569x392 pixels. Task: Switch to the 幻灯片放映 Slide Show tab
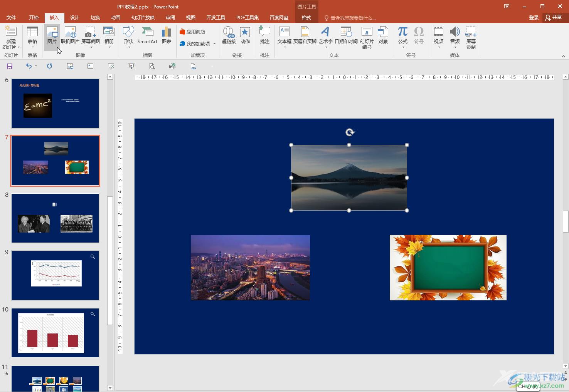[143, 17]
